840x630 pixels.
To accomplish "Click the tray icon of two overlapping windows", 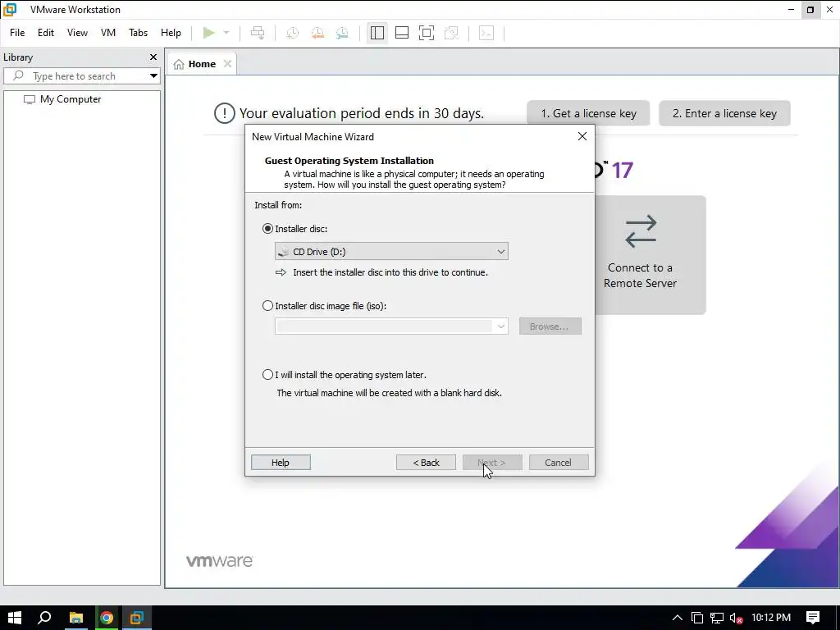I will pos(697,619).
